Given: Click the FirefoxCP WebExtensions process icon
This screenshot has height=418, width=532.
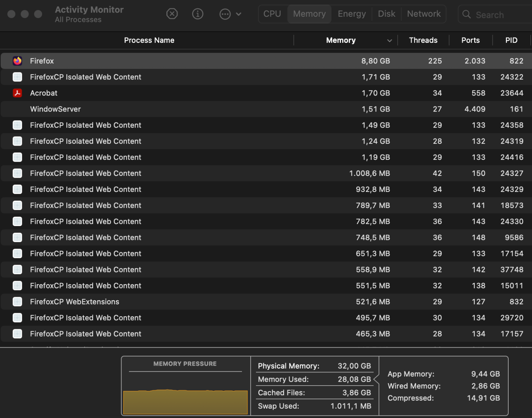Looking at the screenshot, I should [x=17, y=302].
